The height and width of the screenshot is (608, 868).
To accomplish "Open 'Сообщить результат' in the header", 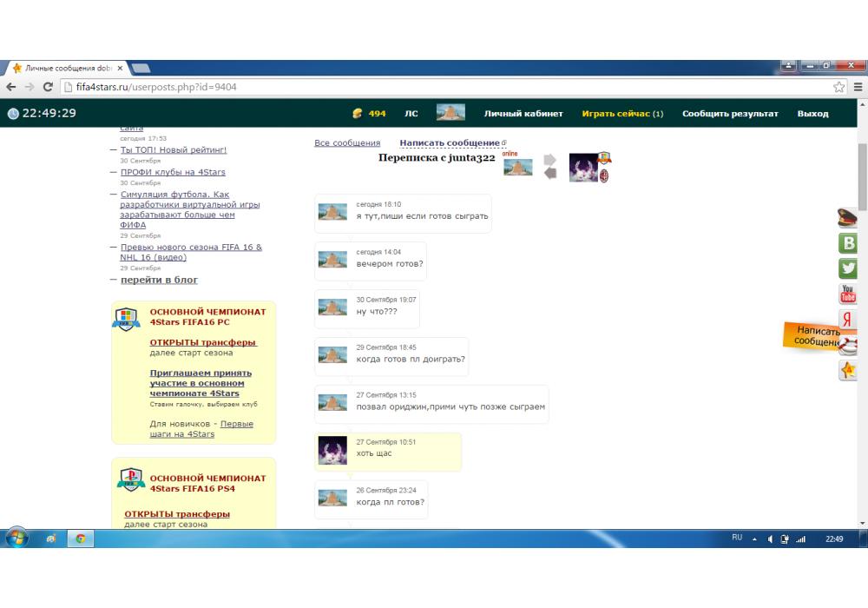I will point(730,114).
